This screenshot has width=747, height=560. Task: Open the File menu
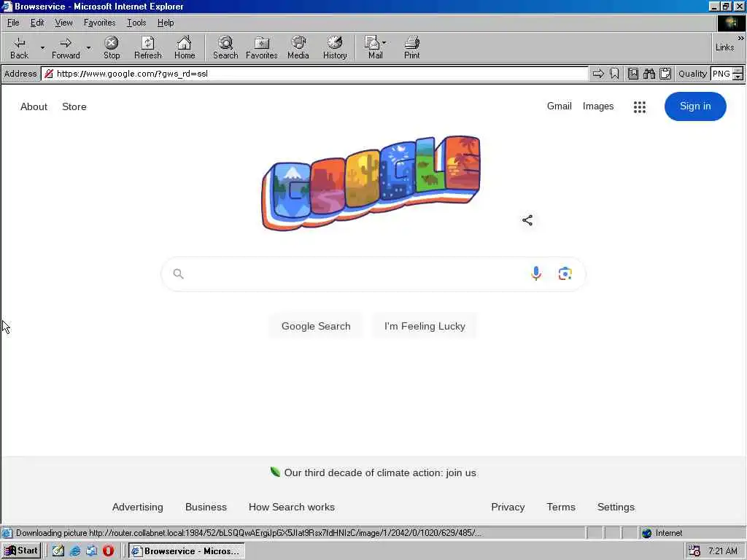point(13,23)
